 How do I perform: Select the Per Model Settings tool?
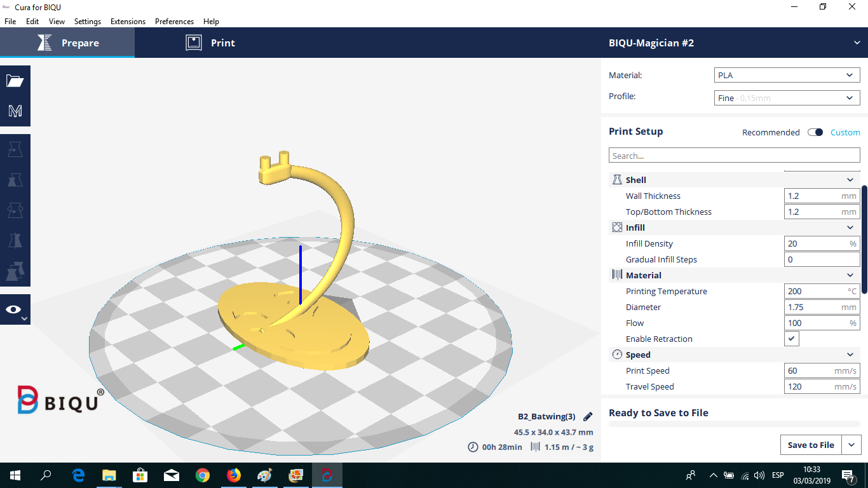(15, 271)
